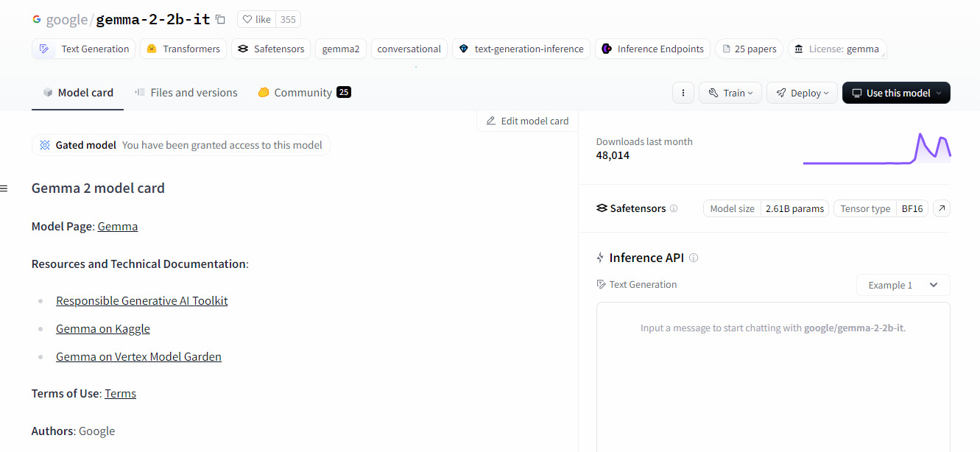980x452 pixels.
Task: Copy the model name with the copy icon
Action: click(x=220, y=20)
